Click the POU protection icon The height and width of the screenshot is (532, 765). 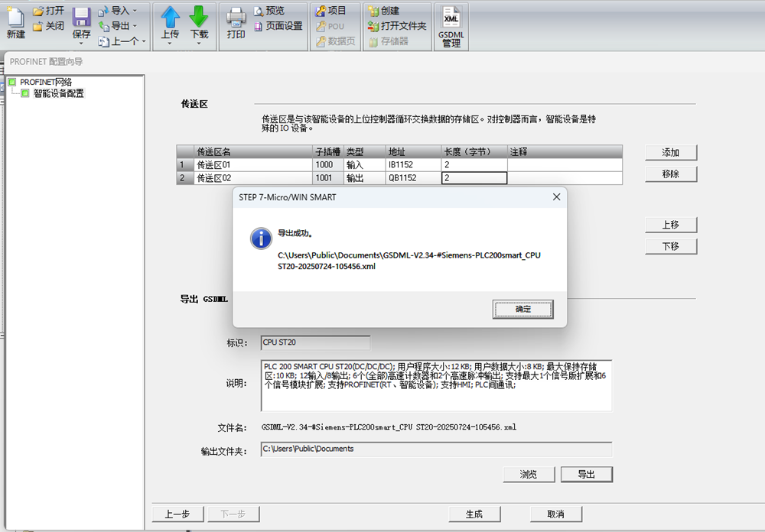pos(321,26)
